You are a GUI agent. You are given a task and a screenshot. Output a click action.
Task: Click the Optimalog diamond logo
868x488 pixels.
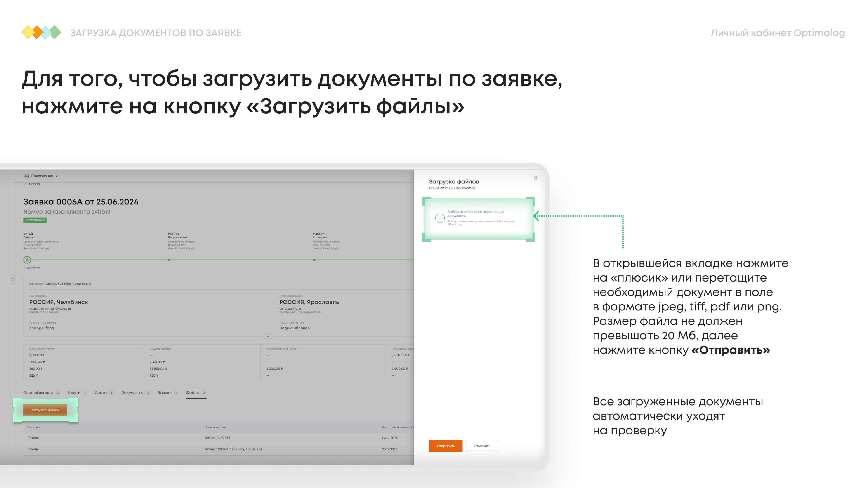[41, 33]
